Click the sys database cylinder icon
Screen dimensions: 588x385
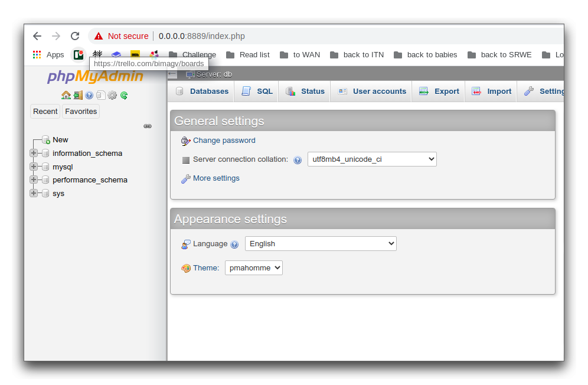coord(45,193)
